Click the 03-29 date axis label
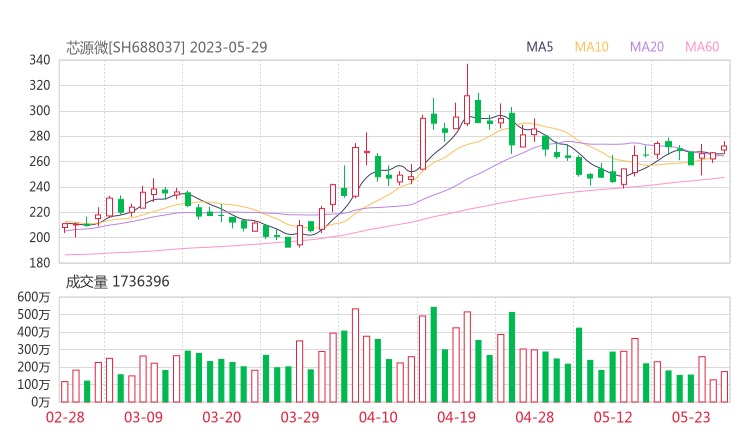 coord(300,417)
